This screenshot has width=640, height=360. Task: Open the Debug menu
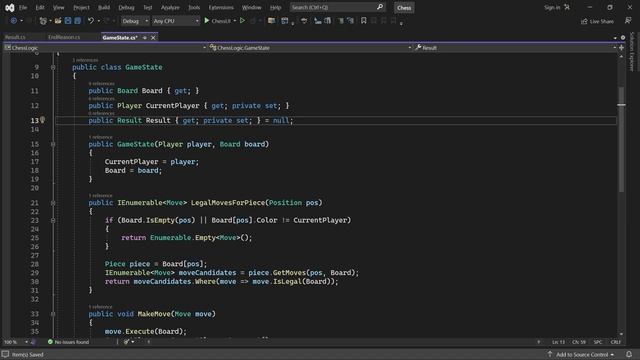126,7
